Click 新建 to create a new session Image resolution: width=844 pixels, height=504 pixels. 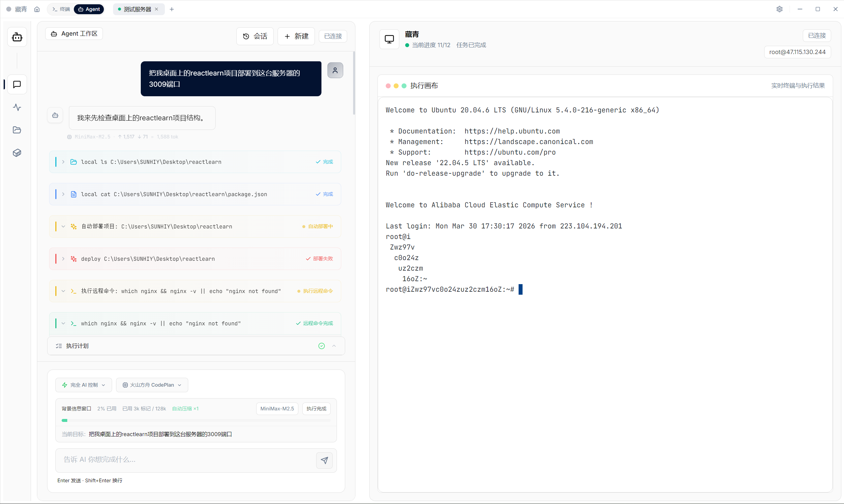coord(295,36)
